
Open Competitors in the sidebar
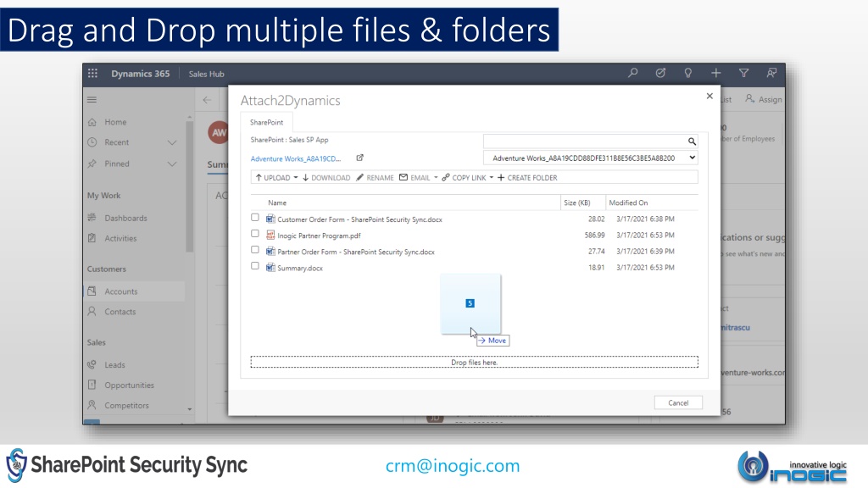126,406
